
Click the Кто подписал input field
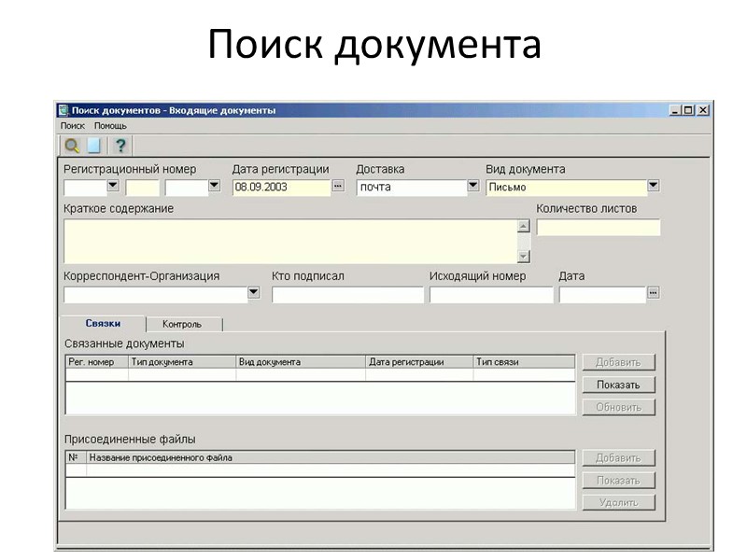pos(347,295)
